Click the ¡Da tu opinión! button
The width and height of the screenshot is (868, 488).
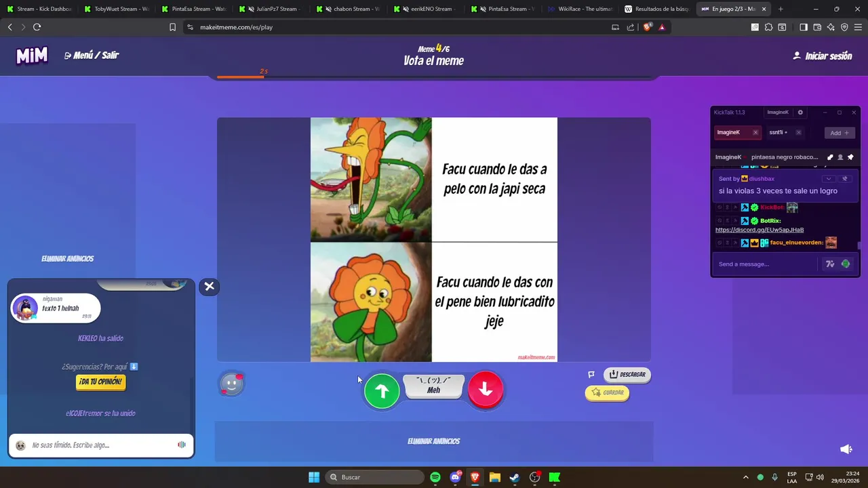[100, 382]
